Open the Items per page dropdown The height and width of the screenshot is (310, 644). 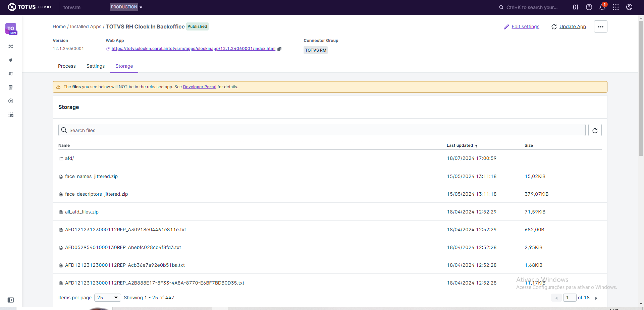click(x=108, y=298)
